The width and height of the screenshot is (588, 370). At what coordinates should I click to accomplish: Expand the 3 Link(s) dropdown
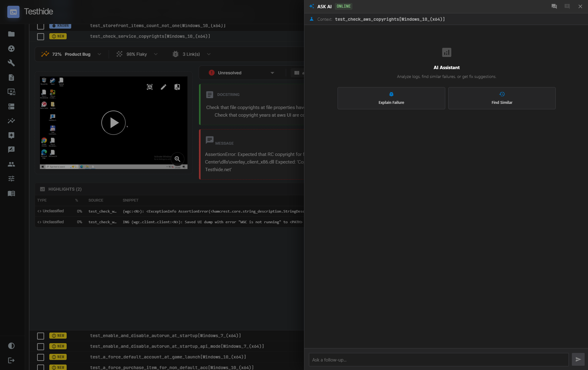coord(209,54)
